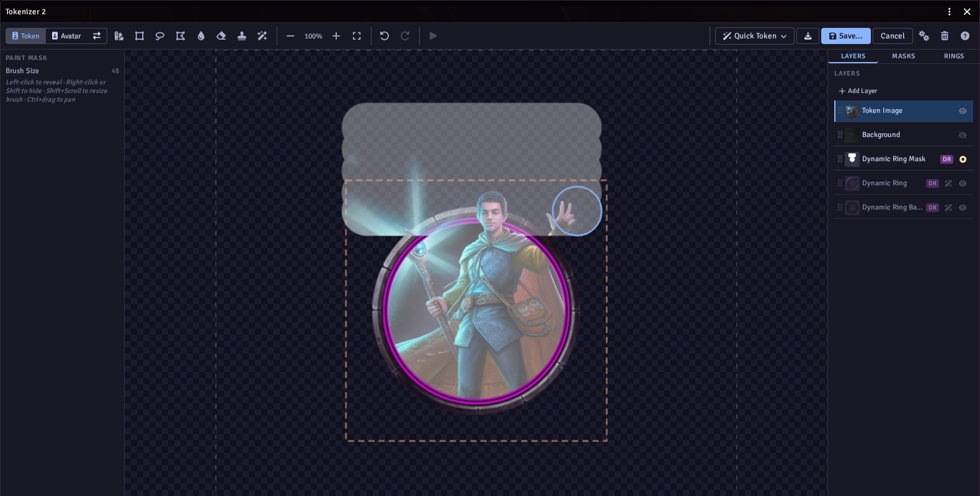Toggle visibility of Dynamic Ring layer

(963, 184)
